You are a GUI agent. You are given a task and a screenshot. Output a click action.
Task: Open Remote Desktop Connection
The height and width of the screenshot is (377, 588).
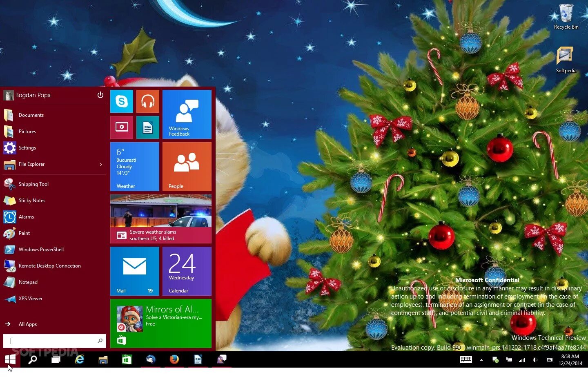click(x=54, y=266)
